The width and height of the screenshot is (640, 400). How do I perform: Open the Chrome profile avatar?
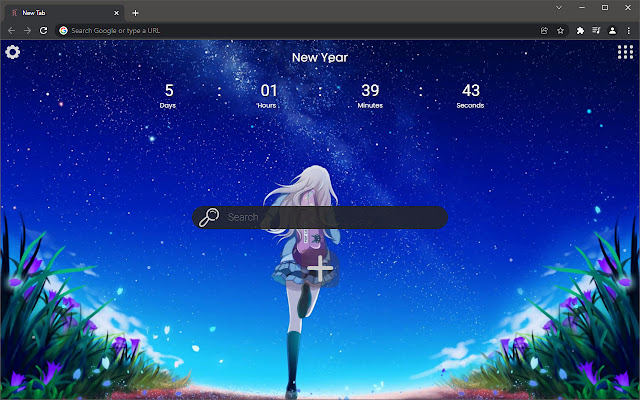tap(612, 31)
